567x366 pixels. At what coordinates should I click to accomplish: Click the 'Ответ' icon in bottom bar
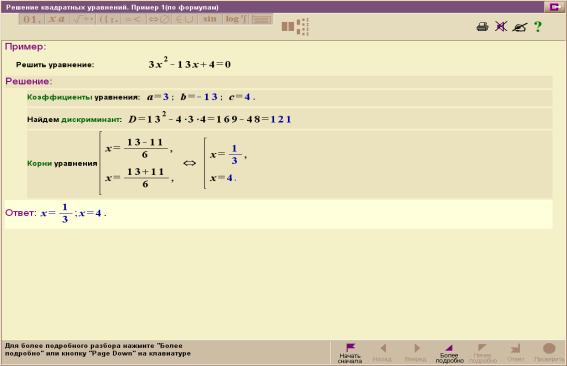515,353
